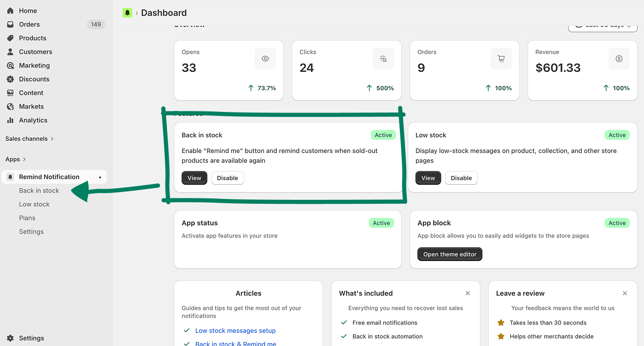Expand the Sales channels section
Screen dimensions: 644x346
[x=29, y=139]
